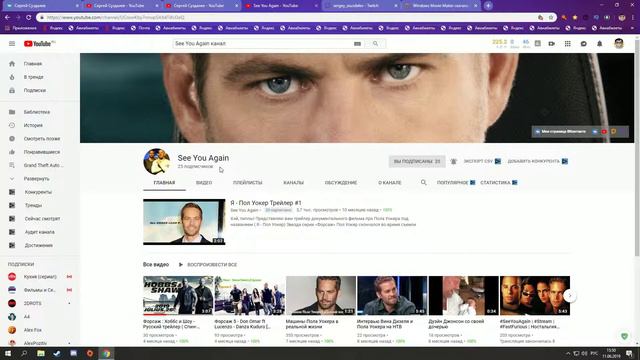Open the Я - Пол Уокер Трейлер #1 title
Image resolution: width=640 pixels, height=360 pixels.
coord(266,203)
